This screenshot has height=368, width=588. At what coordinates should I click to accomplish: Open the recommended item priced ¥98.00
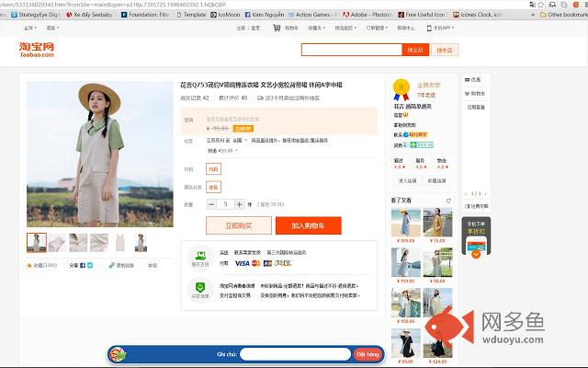[437, 262]
